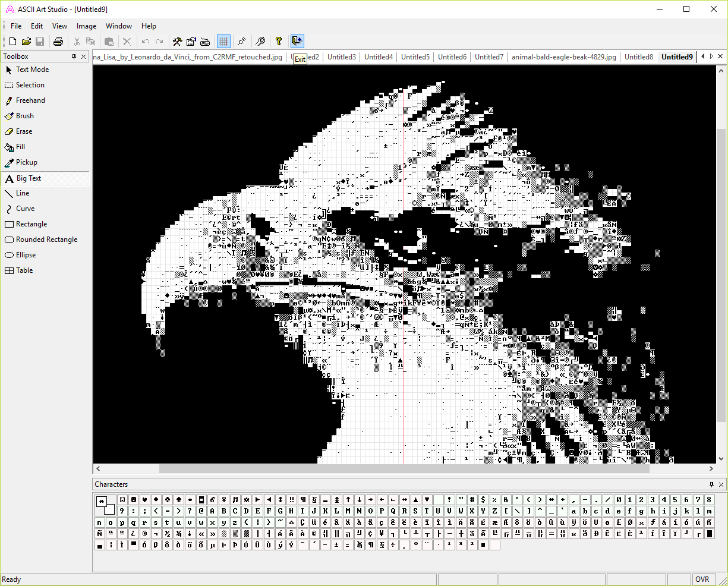Click the yellow question mark help icon
The width and height of the screenshot is (728, 586).
(278, 41)
